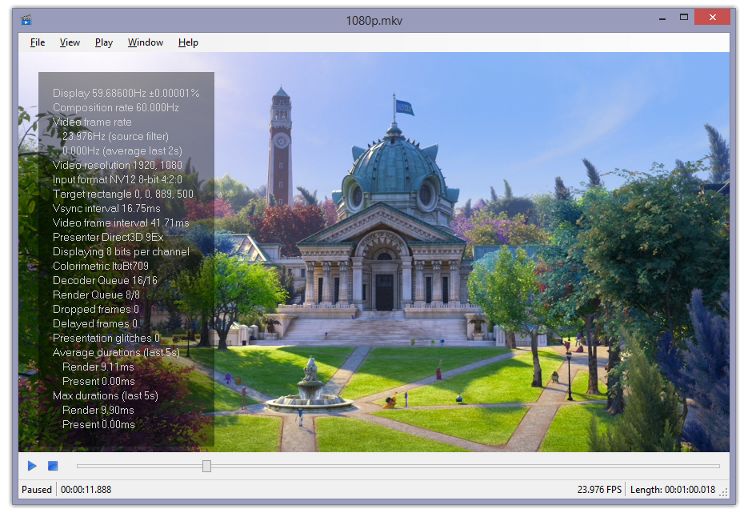Click the Paused status text
This screenshot has width=748, height=513.
tap(36, 490)
